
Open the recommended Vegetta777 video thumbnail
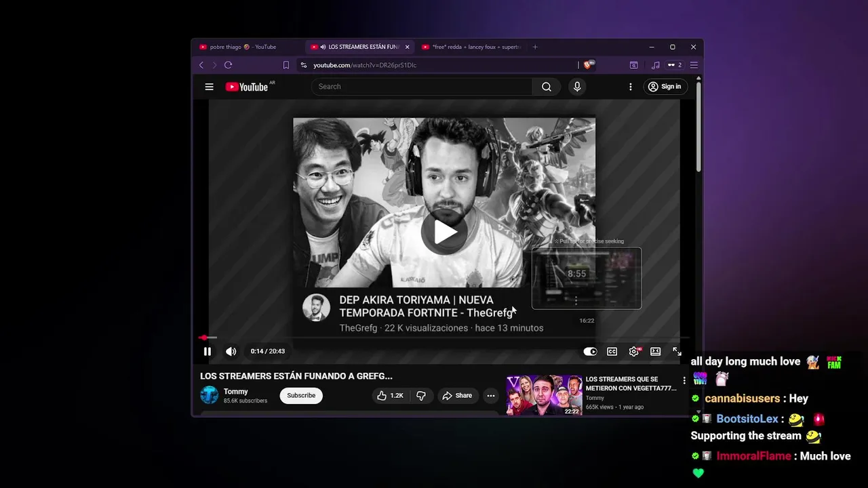pos(544,395)
